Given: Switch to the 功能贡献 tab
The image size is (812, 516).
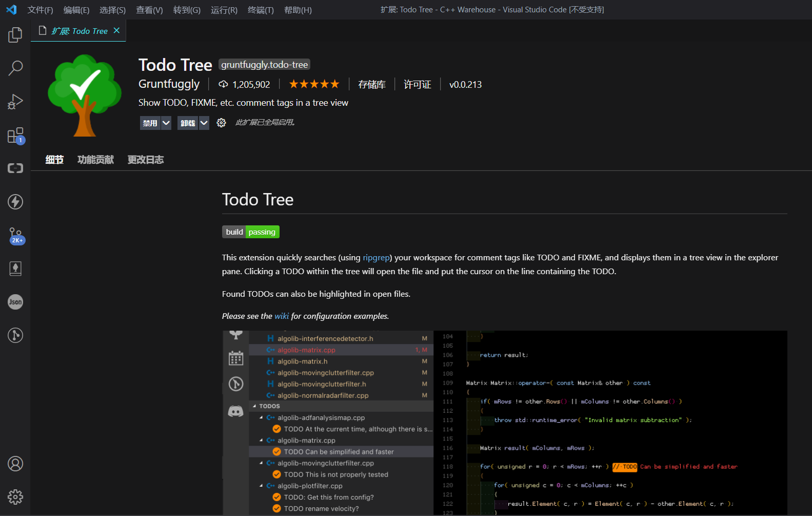Looking at the screenshot, I should (95, 160).
